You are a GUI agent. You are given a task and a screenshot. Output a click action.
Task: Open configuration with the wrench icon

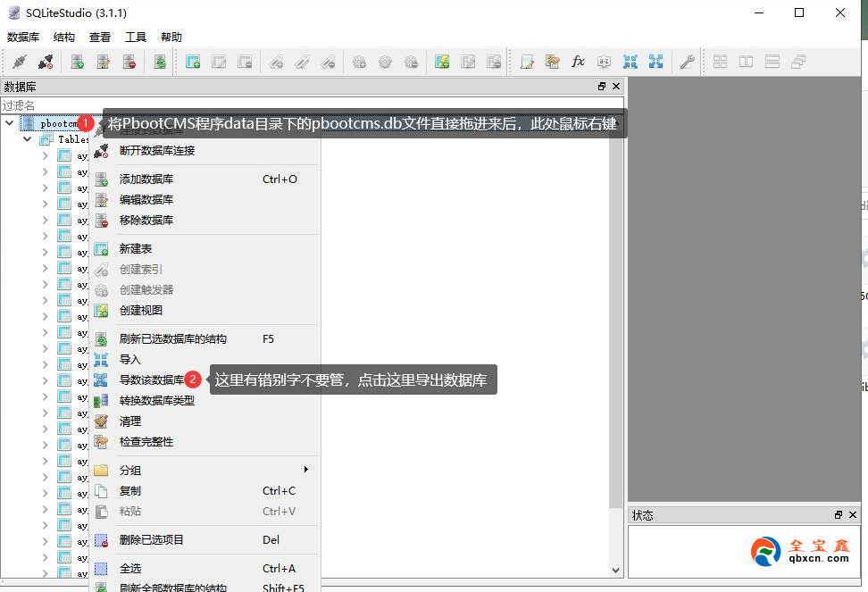pos(687,62)
